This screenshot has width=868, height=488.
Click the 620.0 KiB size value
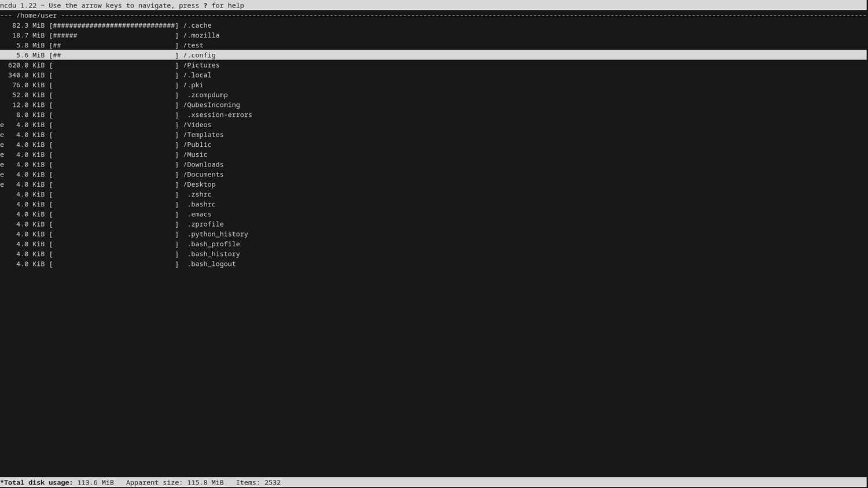(27, 65)
